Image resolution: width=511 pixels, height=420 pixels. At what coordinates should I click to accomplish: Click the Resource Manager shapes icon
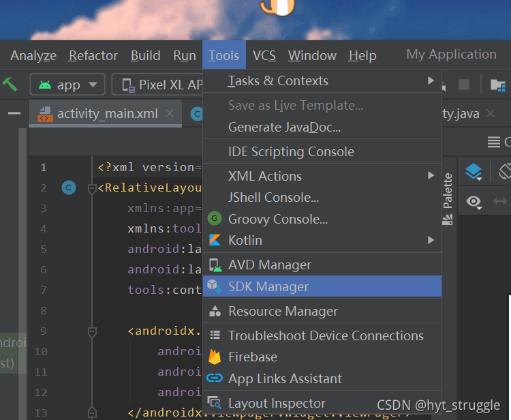[215, 311]
